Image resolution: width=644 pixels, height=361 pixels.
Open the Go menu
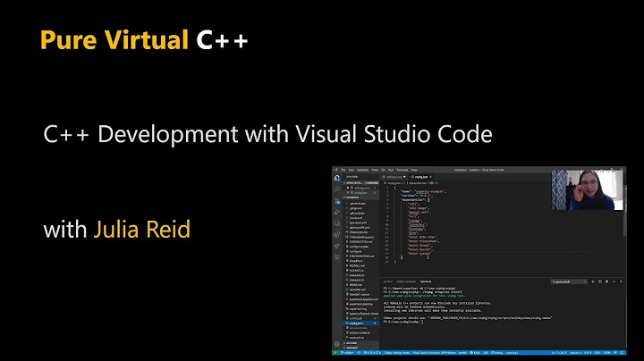tap(383, 170)
